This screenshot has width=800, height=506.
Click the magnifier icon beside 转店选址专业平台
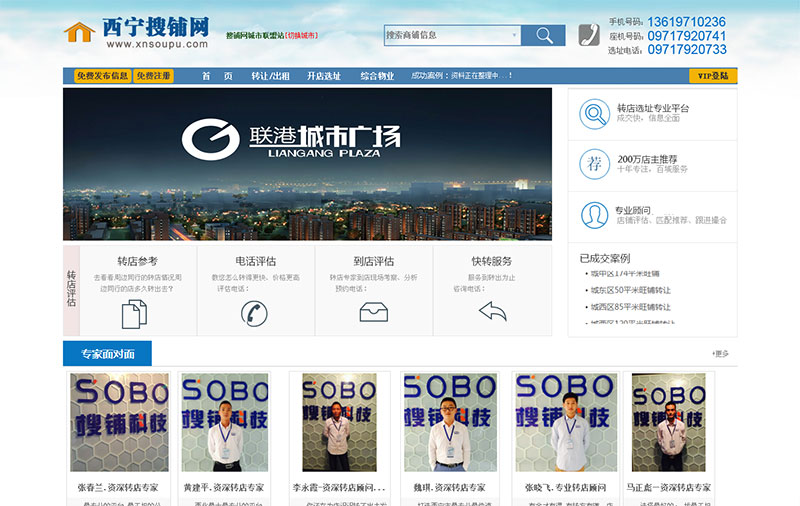pyautogui.click(x=594, y=114)
